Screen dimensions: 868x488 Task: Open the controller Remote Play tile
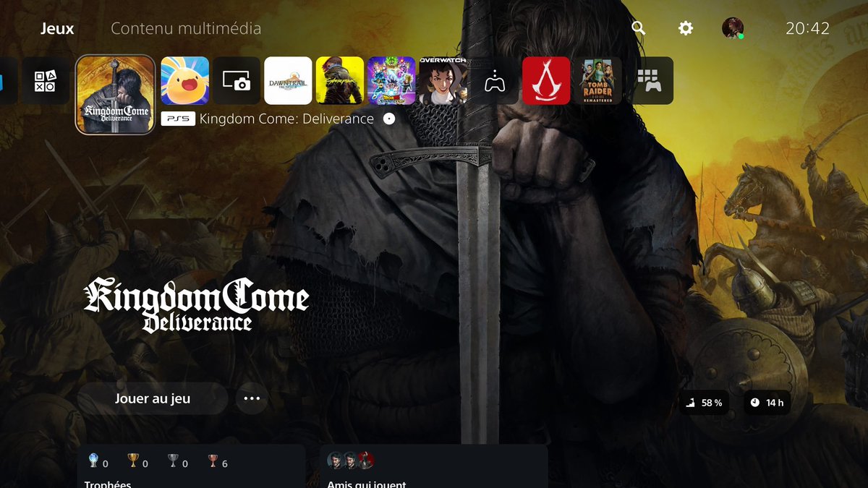[495, 81]
